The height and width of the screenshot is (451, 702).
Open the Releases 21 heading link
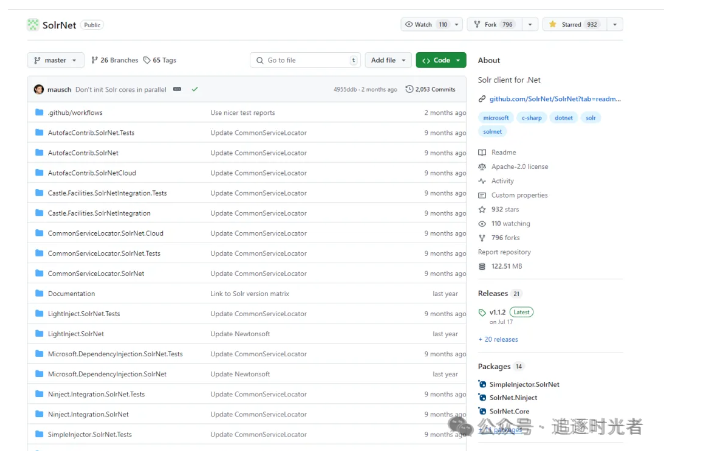coord(499,293)
